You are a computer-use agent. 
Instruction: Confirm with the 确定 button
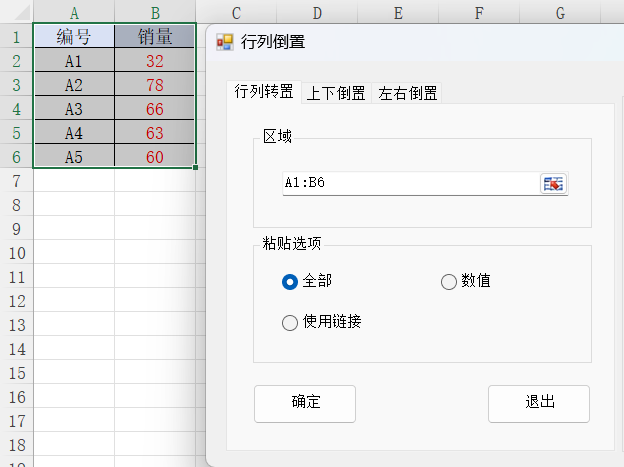tap(305, 403)
